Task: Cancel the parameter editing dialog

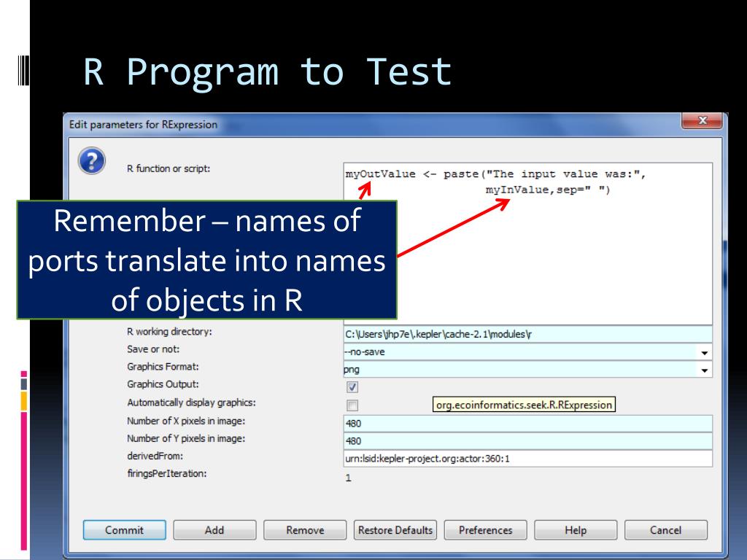Action: pyautogui.click(x=665, y=530)
